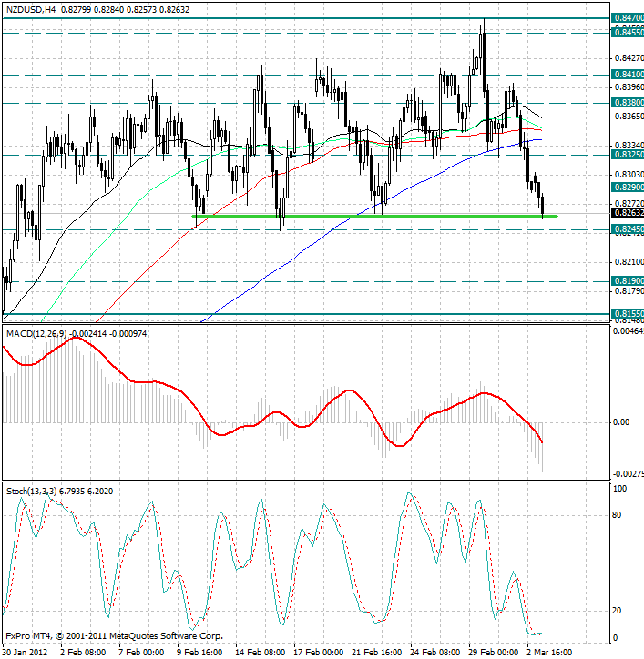The width and height of the screenshot is (644, 659).
Task: Click the 0.84550 price level label
Action: coord(627,32)
